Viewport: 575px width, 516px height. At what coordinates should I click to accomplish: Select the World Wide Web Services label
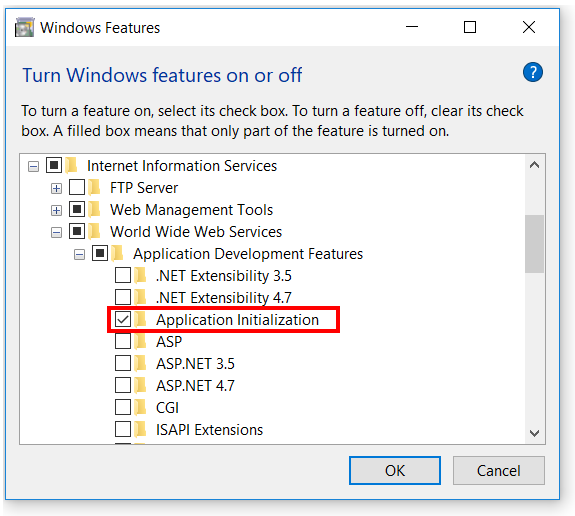(x=196, y=232)
